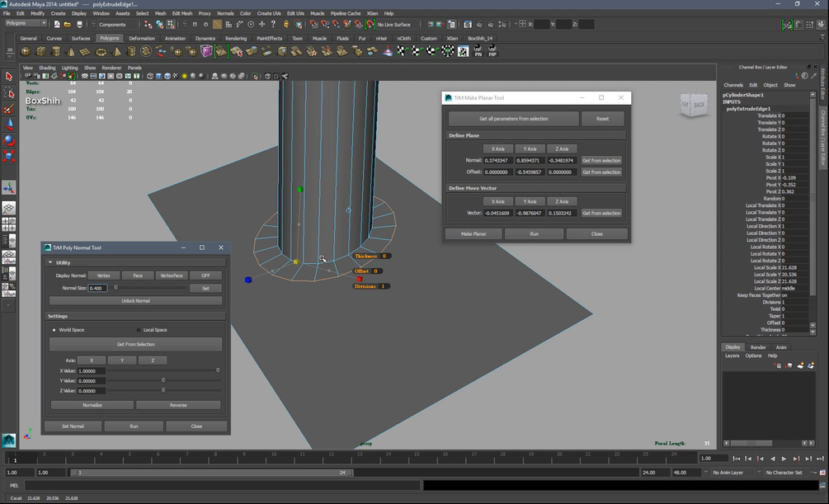
Task: Select the Move tool cone icon
Action: click(8, 125)
